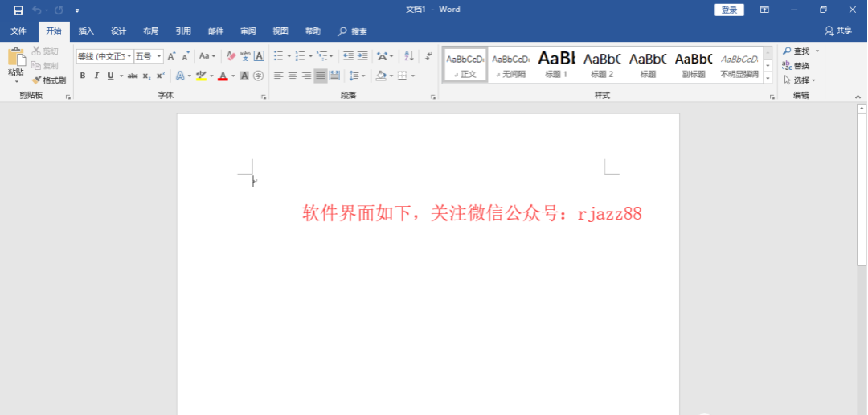Screen dimensions: 868x415
Task: Increase font size with the larger A icon
Action: click(x=172, y=56)
